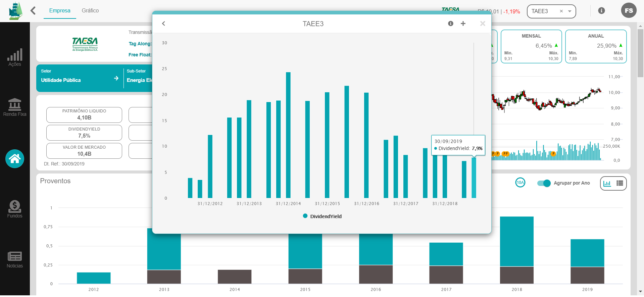Open Noticias section in sidebar
Viewport: 644px width, 297px height.
click(x=15, y=260)
